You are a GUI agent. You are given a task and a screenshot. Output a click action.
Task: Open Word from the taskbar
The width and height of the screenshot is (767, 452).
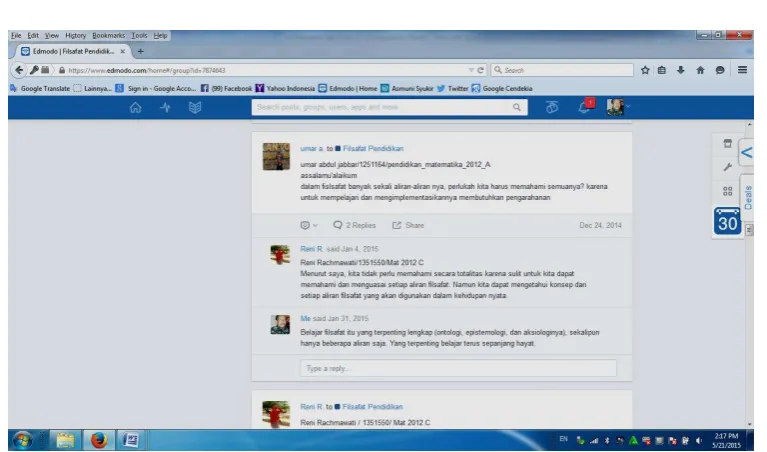pyautogui.click(x=130, y=440)
